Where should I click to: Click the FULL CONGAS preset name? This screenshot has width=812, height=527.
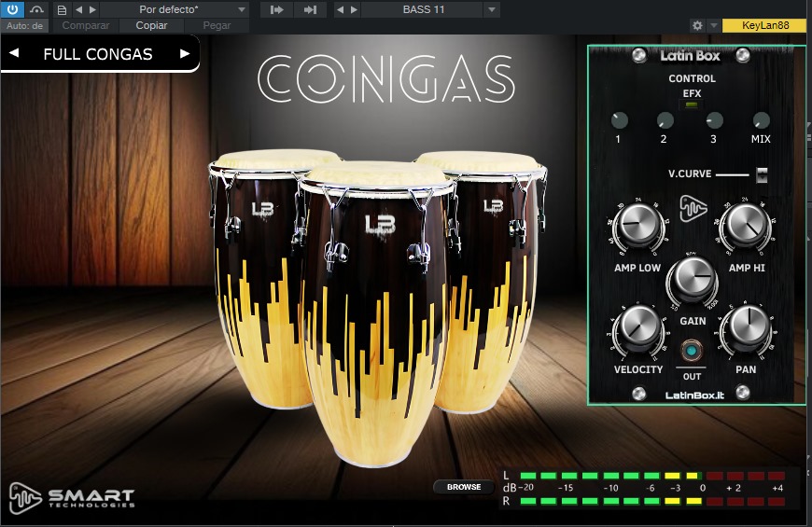[98, 54]
